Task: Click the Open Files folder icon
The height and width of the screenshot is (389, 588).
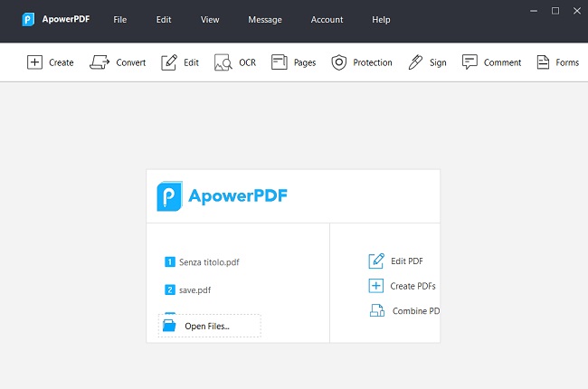Action: (169, 326)
